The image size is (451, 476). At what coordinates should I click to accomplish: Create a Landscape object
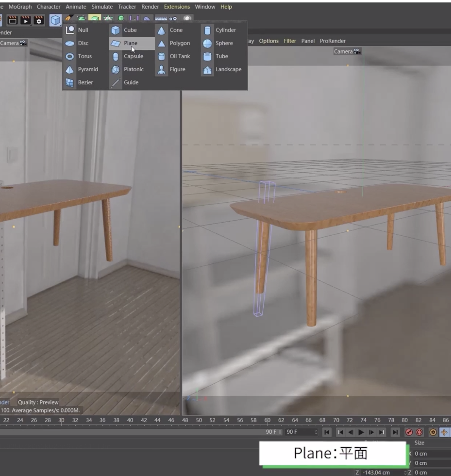224,69
